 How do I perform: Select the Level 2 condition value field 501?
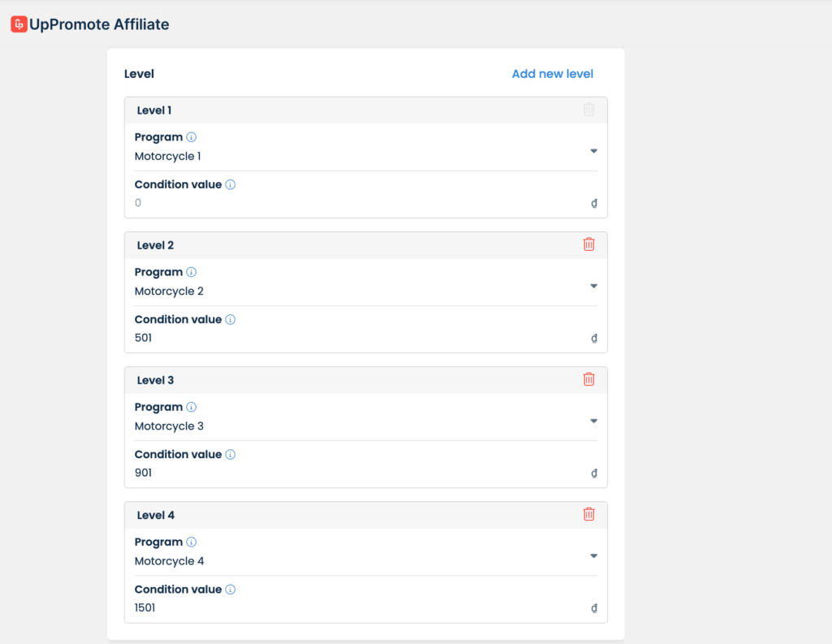click(x=357, y=338)
